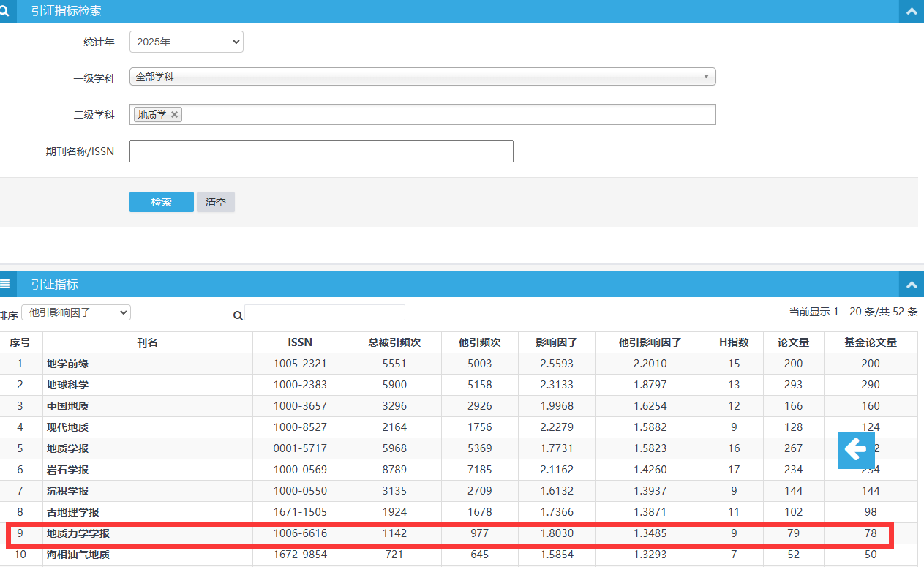924x567 pixels.
Task: Click the 清空 clear button
Action: pyautogui.click(x=216, y=202)
